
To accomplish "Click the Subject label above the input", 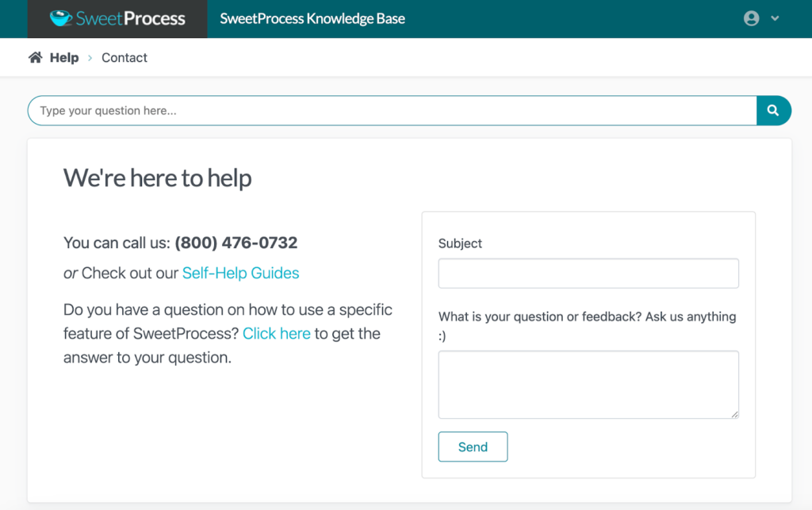I will point(460,243).
